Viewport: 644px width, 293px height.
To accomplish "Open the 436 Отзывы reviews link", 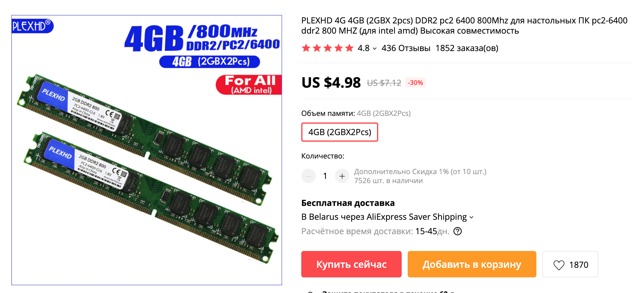I will coord(406,48).
